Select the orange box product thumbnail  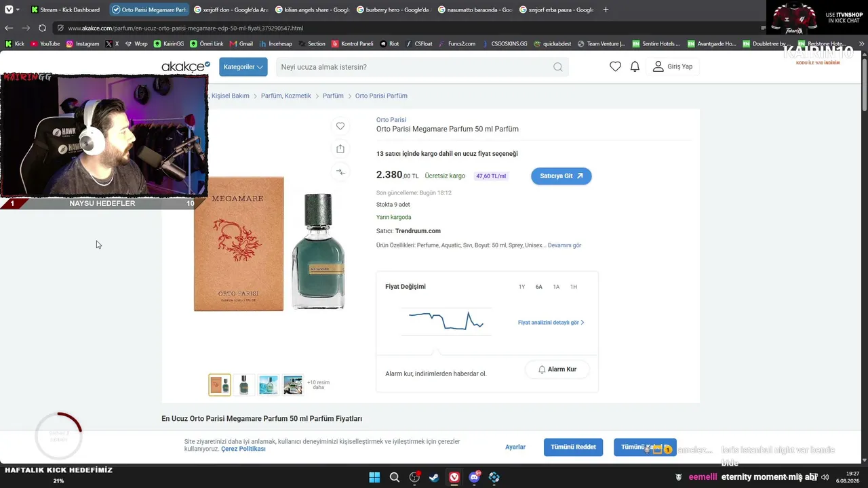220,385
